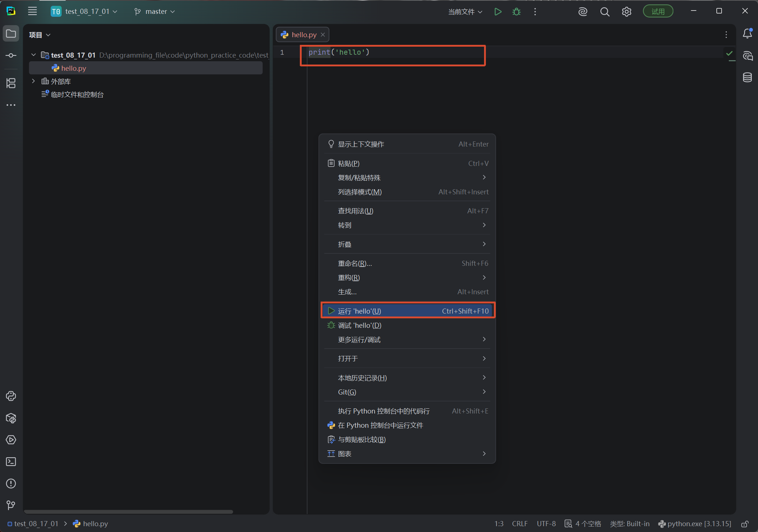Image resolution: width=758 pixels, height=532 pixels.
Task: Open 图表 submenu
Action: click(407, 454)
